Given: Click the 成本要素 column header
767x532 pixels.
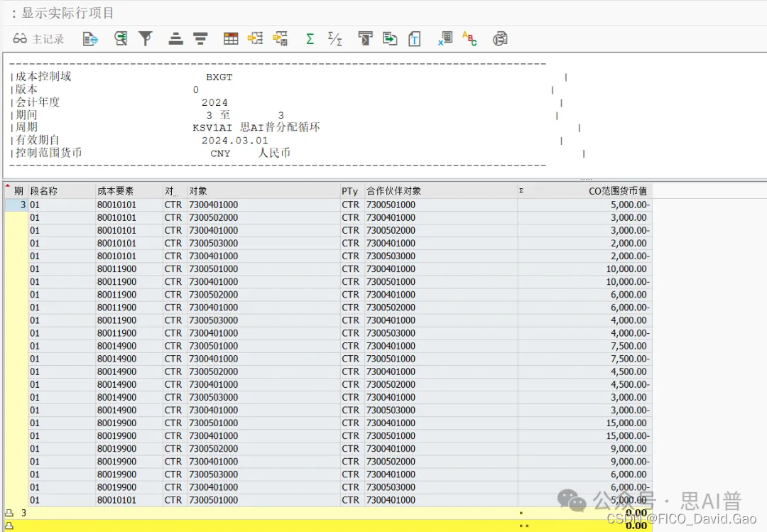Looking at the screenshot, I should (116, 190).
